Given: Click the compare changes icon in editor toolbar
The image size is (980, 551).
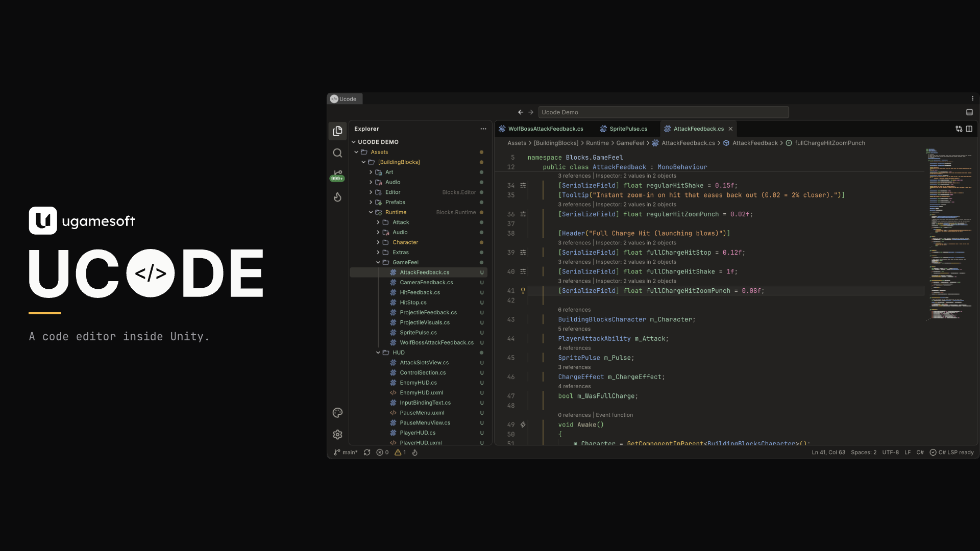Looking at the screenshot, I should [959, 129].
